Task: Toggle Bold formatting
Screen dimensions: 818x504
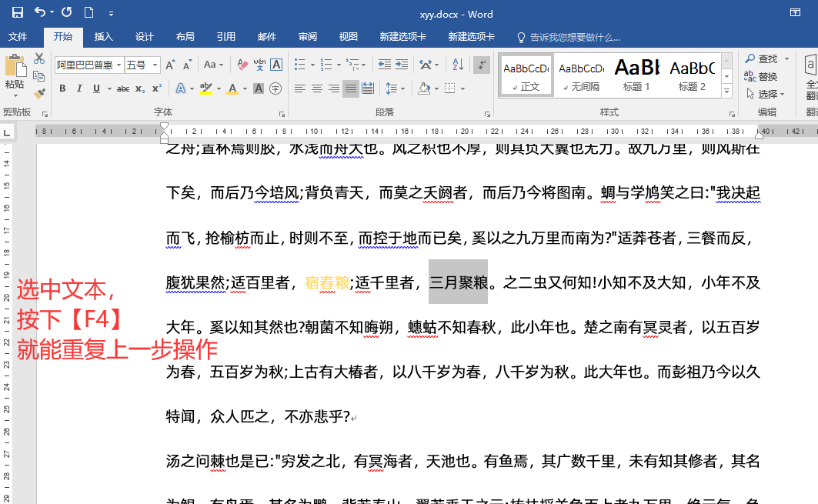Action: (62, 88)
